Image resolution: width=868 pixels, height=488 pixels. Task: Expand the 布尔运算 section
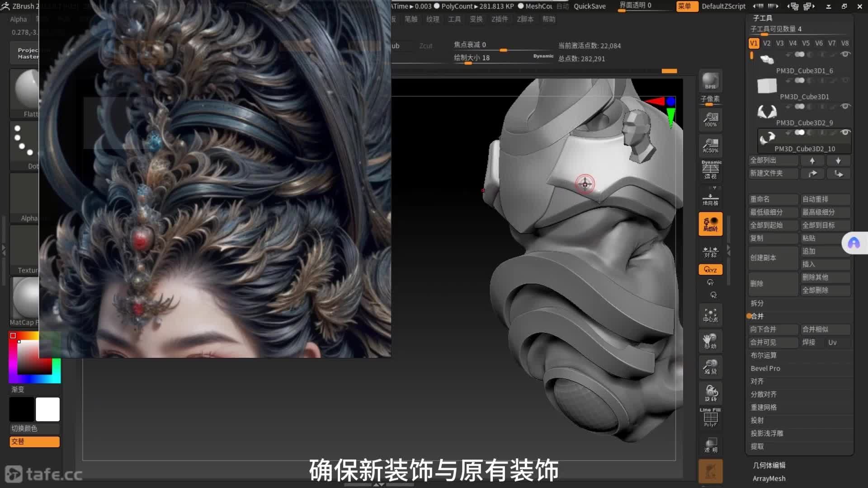(764, 355)
